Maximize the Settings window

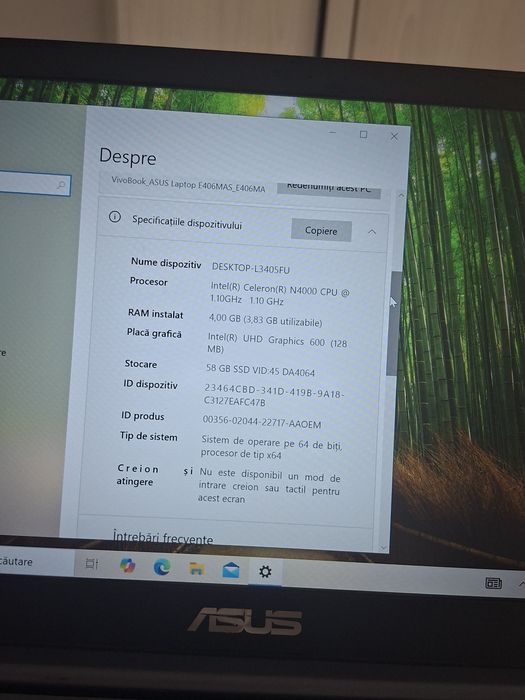[x=363, y=134]
